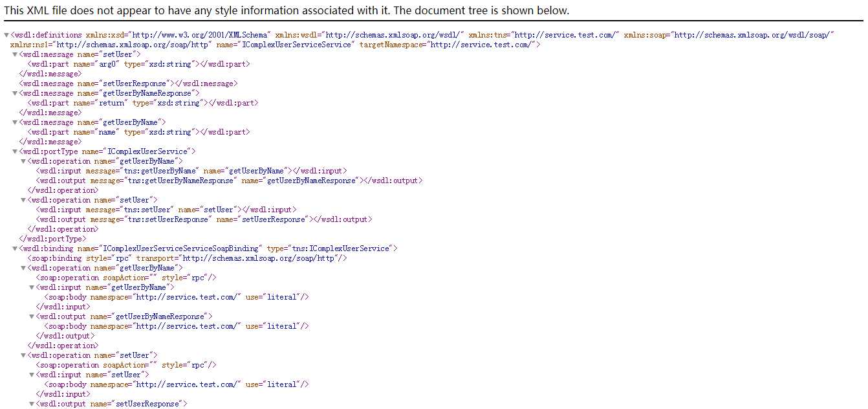Click the wsdl:part name="arg0" line
Viewport: 868px width, 409px height.
(x=138, y=64)
